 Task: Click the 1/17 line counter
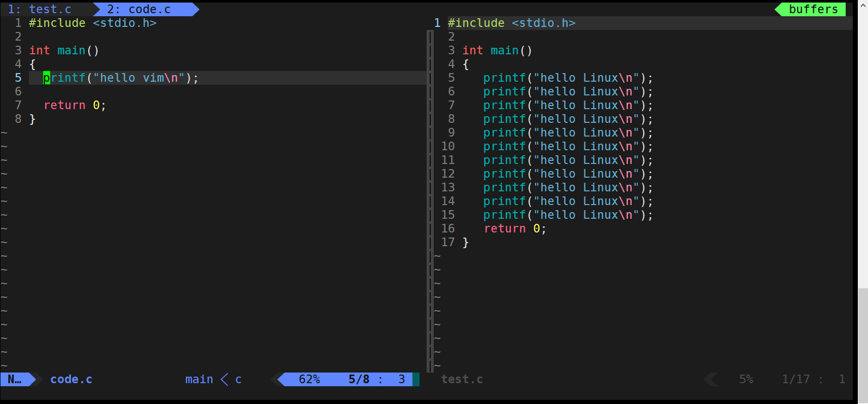click(795, 379)
